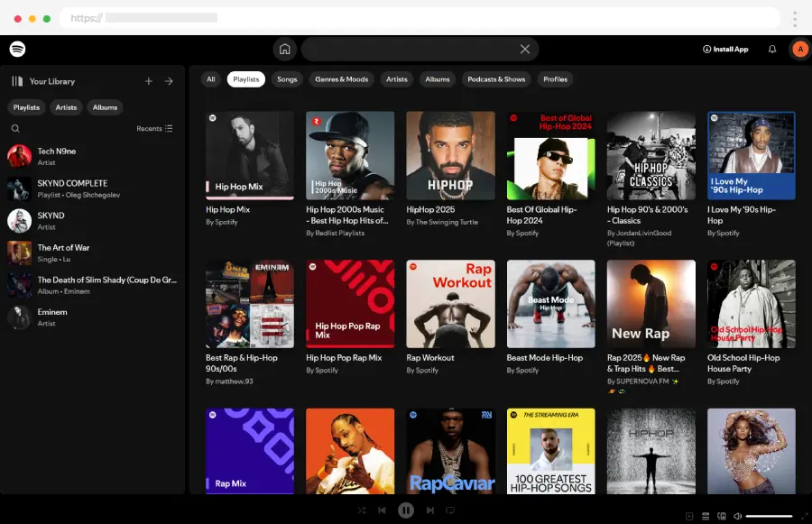This screenshot has height=524, width=812.
Task: Click the Install App button
Action: [725, 50]
